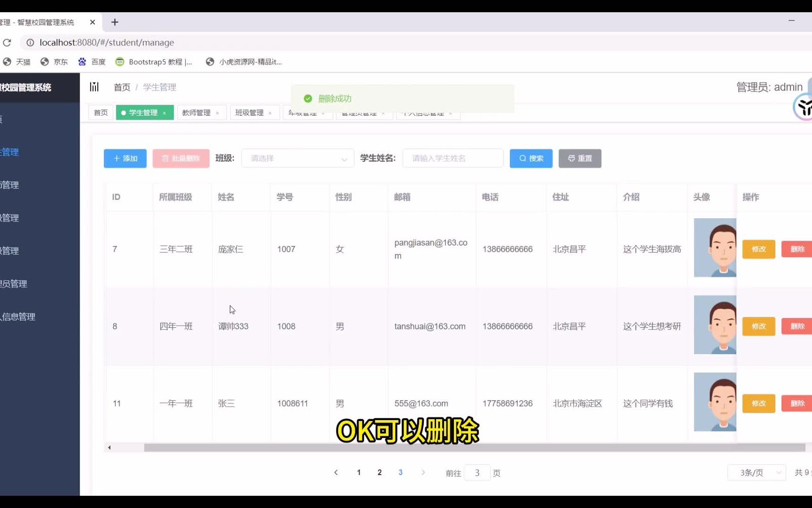
Task: Edit student 张三 with 修改 button
Action: 758,403
